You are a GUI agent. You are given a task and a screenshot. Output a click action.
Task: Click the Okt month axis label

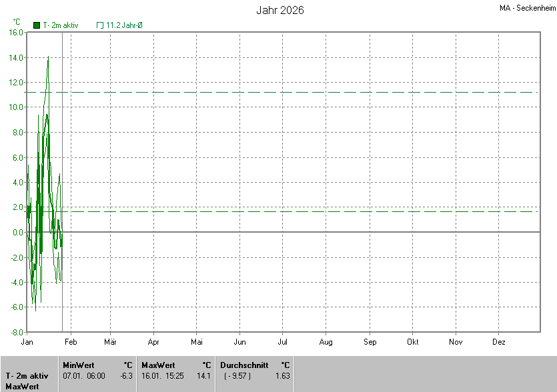[412, 342]
